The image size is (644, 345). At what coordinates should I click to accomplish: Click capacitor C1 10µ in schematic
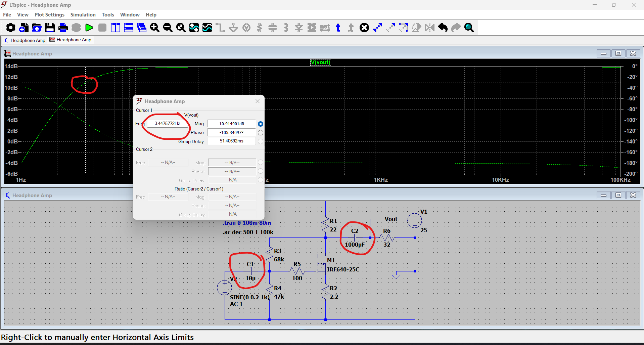[250, 271]
